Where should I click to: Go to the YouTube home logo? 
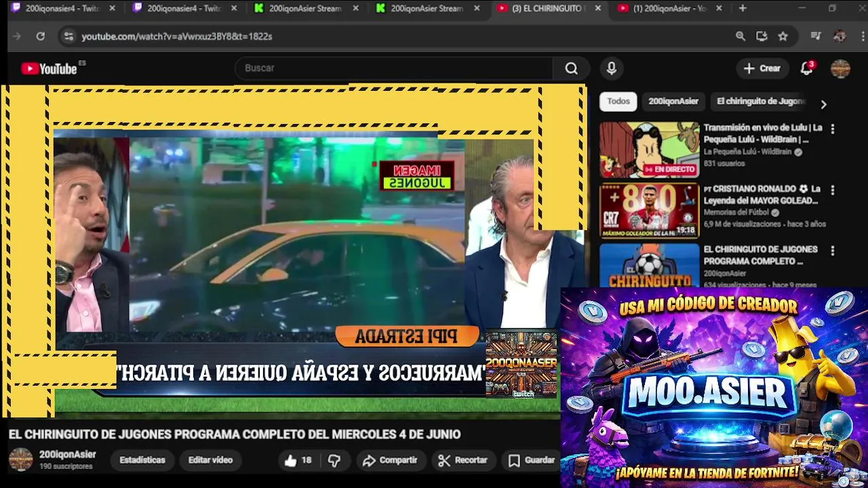(50, 68)
